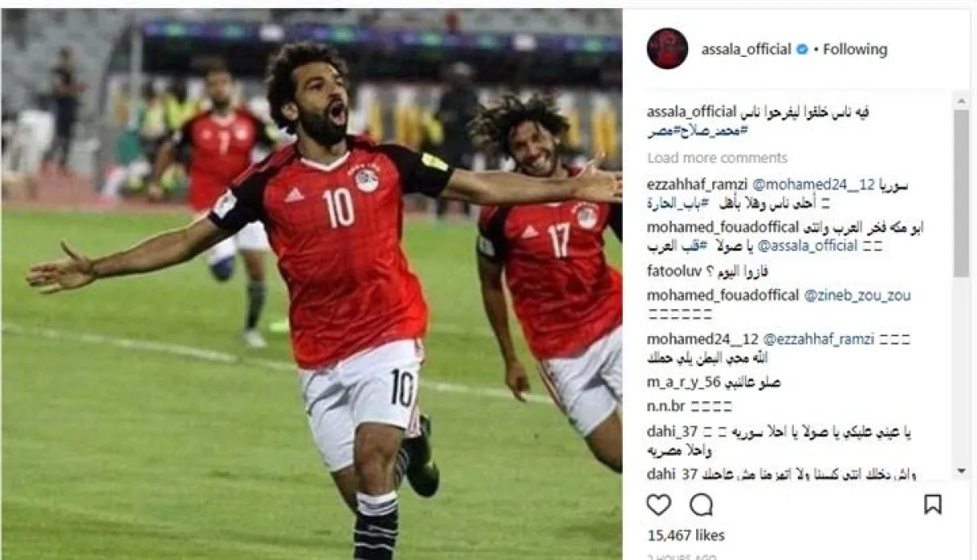Open the assala_official profile picture

[667, 49]
